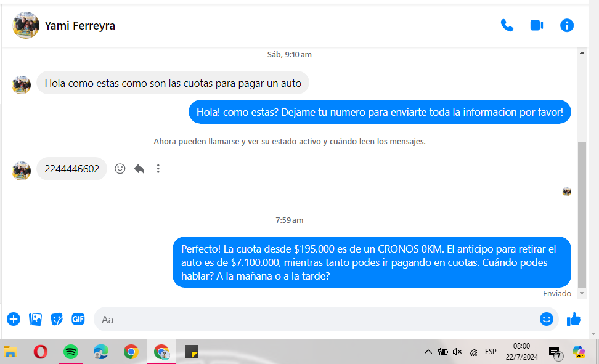Attach a photo file to message

(36, 319)
